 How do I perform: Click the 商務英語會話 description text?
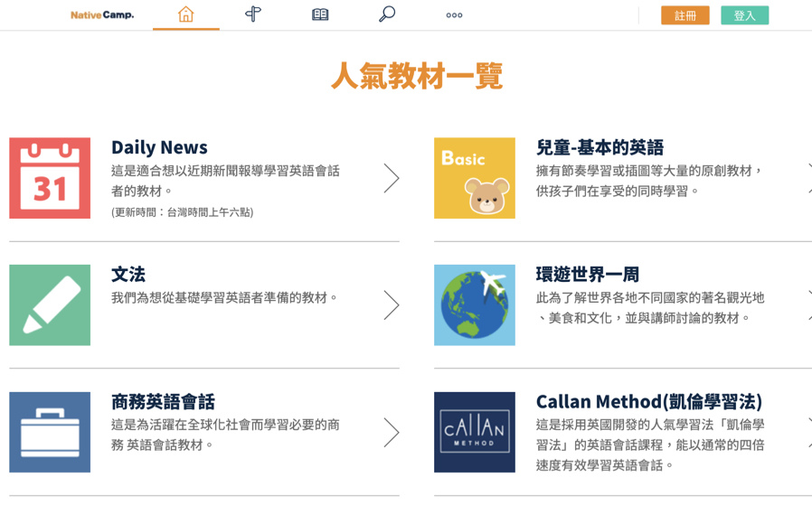tap(226, 435)
